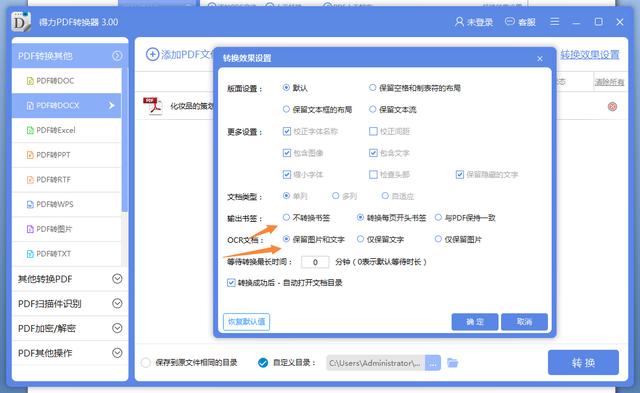The image size is (640, 393).
Task: Select 多列 document type radio
Action: point(336,195)
